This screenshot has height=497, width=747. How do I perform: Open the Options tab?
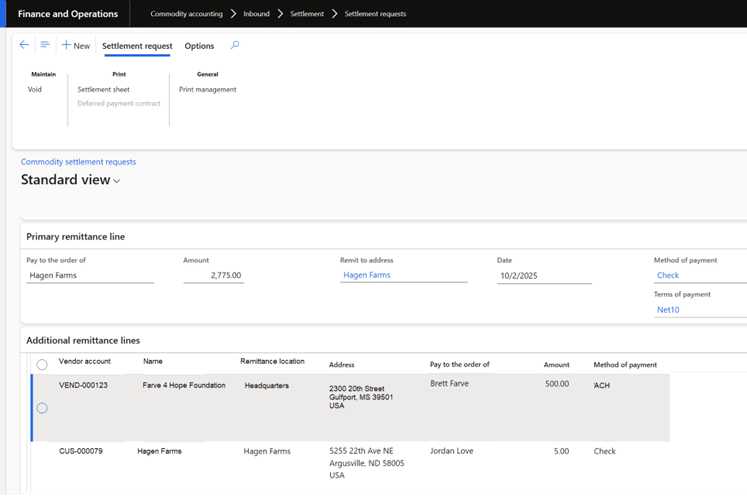[x=199, y=46]
